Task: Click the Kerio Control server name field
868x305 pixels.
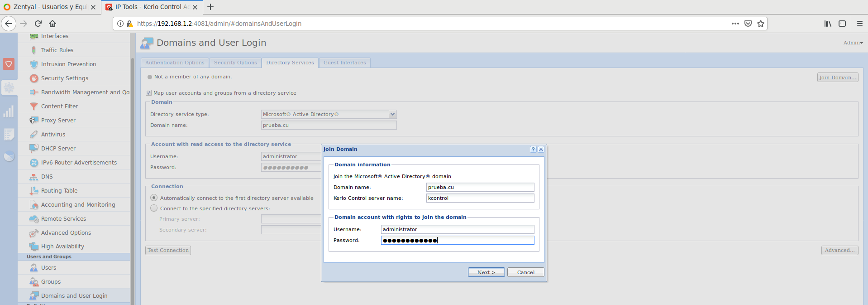Action: tap(480, 198)
